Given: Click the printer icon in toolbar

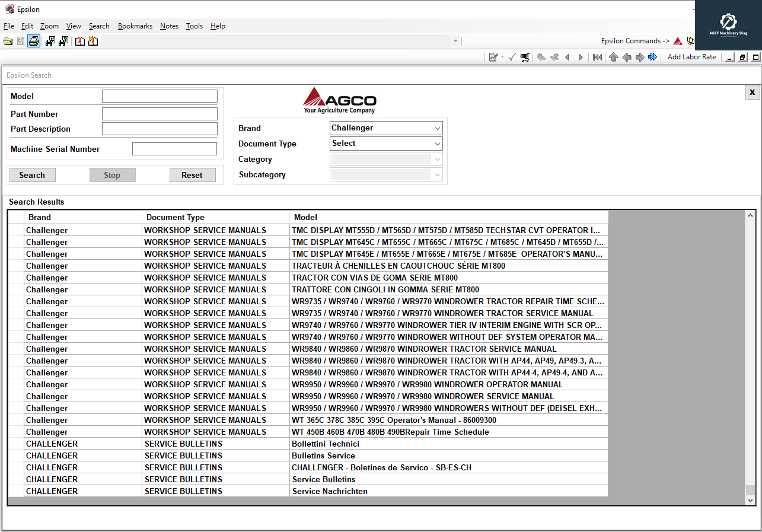Looking at the screenshot, I should click(x=34, y=41).
